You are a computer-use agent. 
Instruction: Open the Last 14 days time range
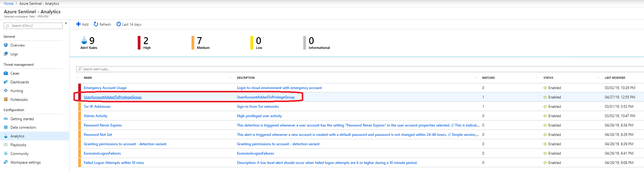tap(129, 24)
